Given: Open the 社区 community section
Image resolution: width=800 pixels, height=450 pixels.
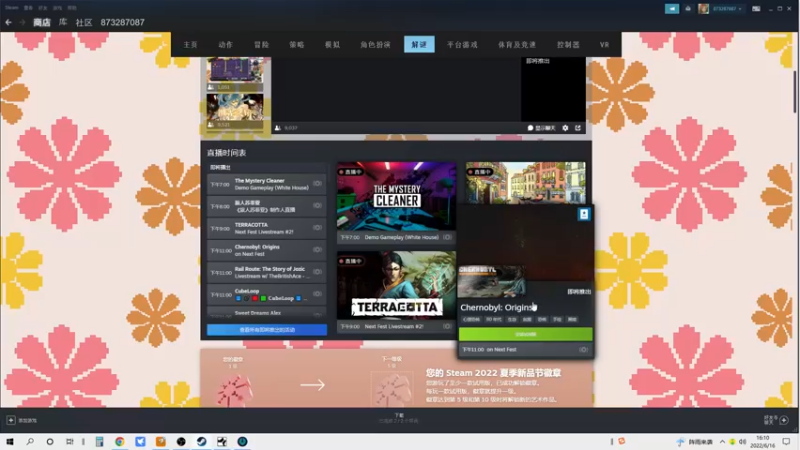Looking at the screenshot, I should click(84, 22).
